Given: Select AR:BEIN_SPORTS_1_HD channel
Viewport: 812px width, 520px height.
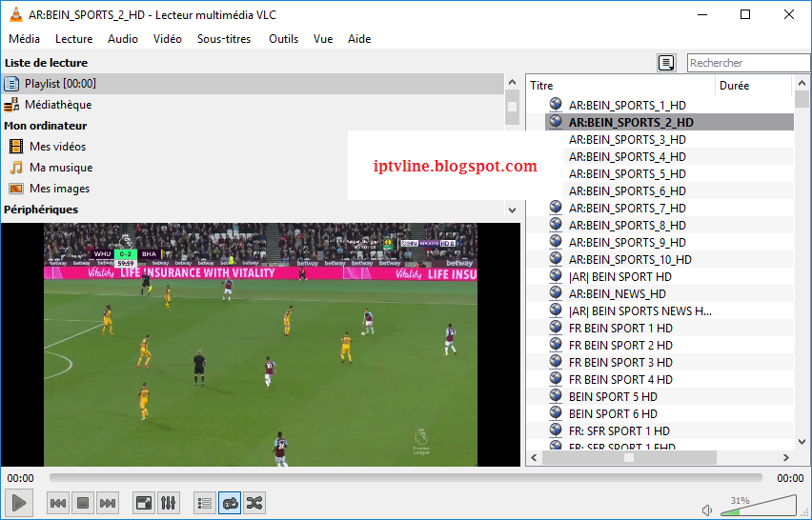Looking at the screenshot, I should click(x=627, y=106).
